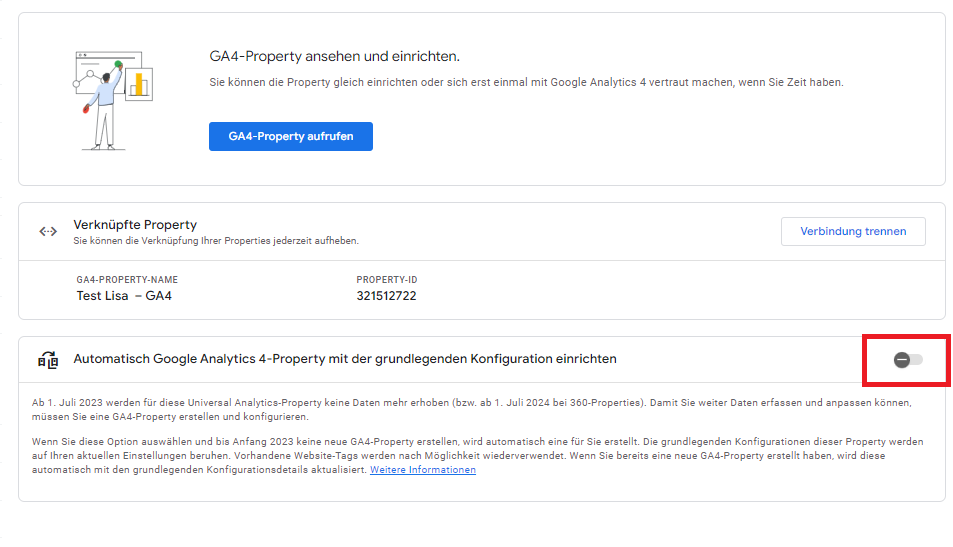
Task: Click the 'Sie können die Verknüpfung' subtitle
Action: (x=216, y=241)
